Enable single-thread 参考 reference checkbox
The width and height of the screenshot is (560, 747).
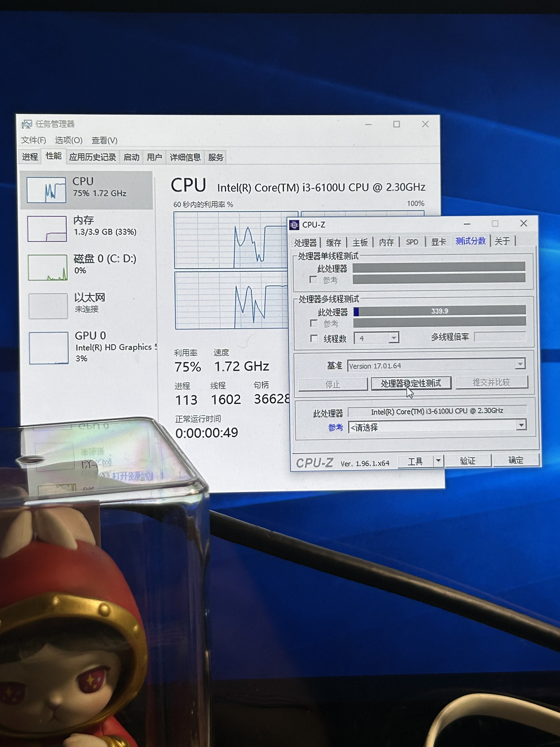click(x=313, y=280)
